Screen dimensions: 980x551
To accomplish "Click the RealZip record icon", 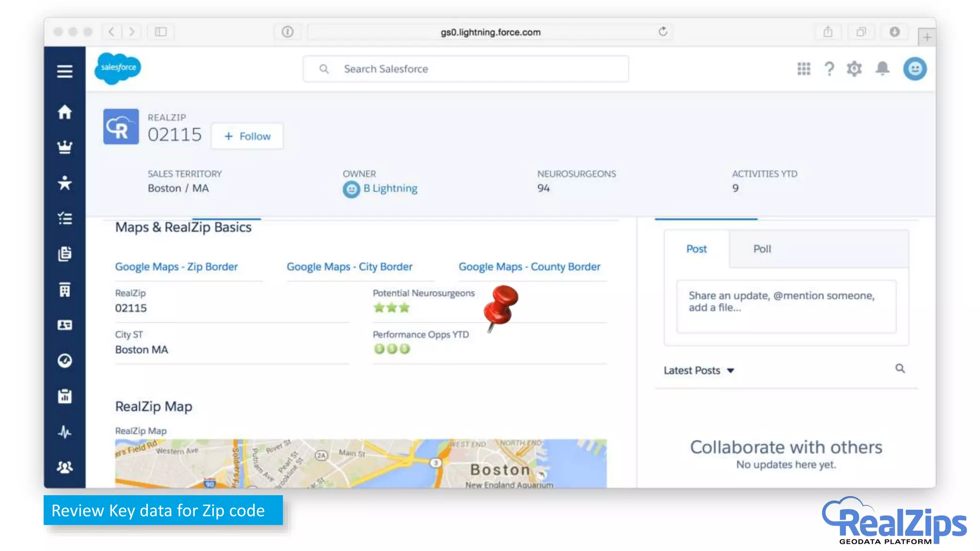I will click(x=121, y=127).
